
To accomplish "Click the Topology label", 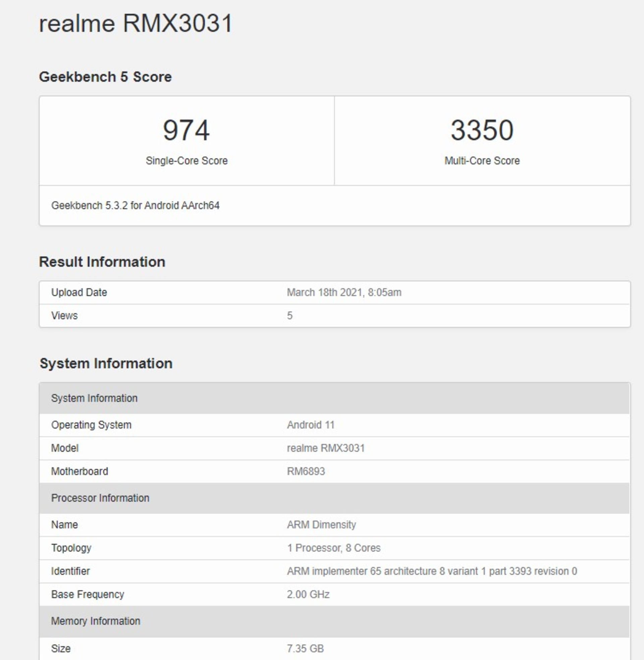I will tap(71, 548).
